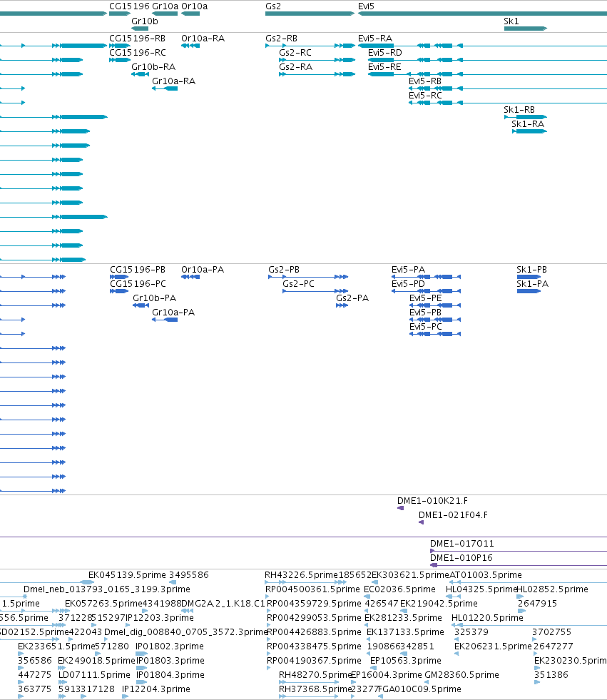Screen dimensions: 607x700
Task: Click the DME1-010P16 clone label
Action: point(461,558)
